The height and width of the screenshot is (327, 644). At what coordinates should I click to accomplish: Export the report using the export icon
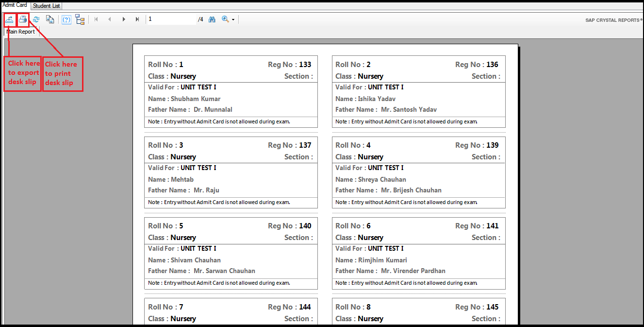pos(9,19)
